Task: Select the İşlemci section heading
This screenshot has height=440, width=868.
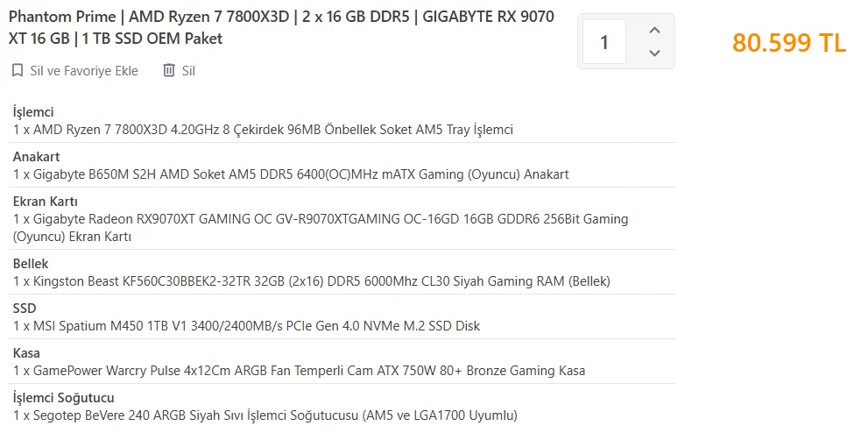Action: tap(33, 112)
